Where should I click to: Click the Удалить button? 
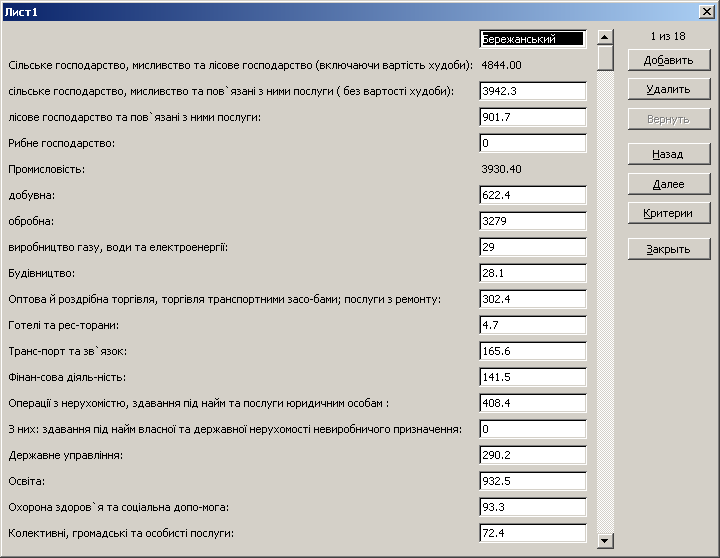669,89
